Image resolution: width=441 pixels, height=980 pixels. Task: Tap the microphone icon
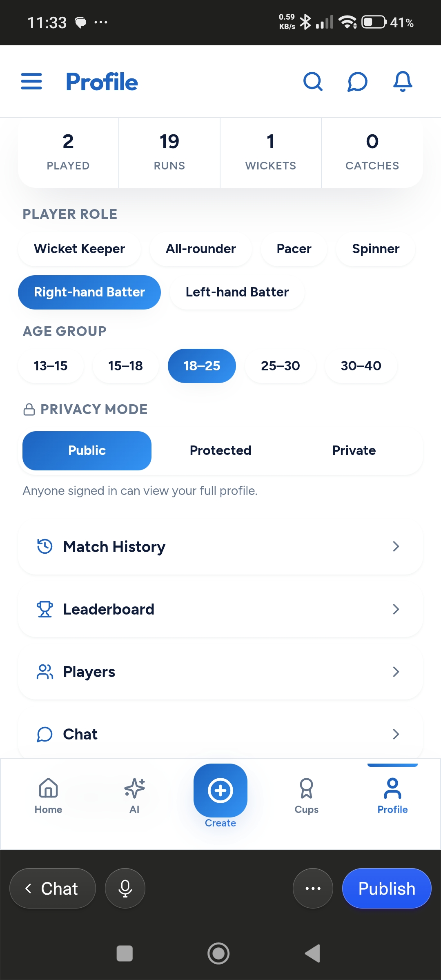point(125,888)
